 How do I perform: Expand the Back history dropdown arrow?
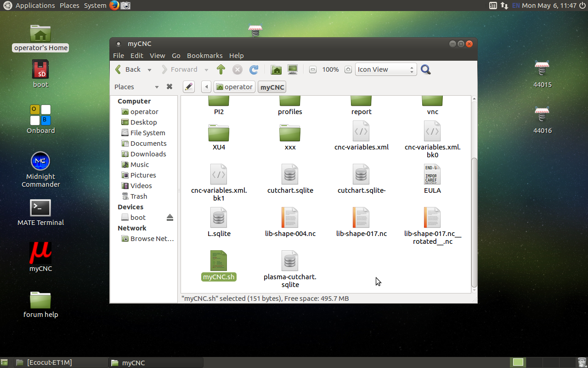pyautogui.click(x=149, y=70)
